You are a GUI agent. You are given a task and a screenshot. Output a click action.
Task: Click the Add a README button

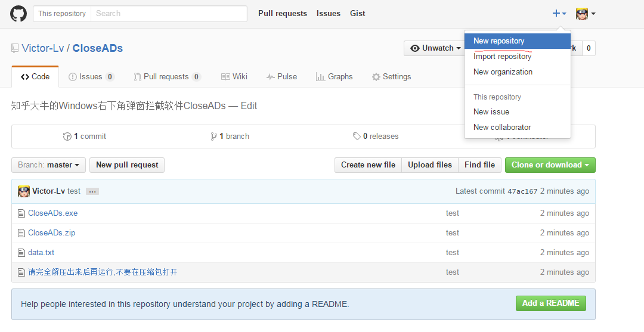point(551,303)
